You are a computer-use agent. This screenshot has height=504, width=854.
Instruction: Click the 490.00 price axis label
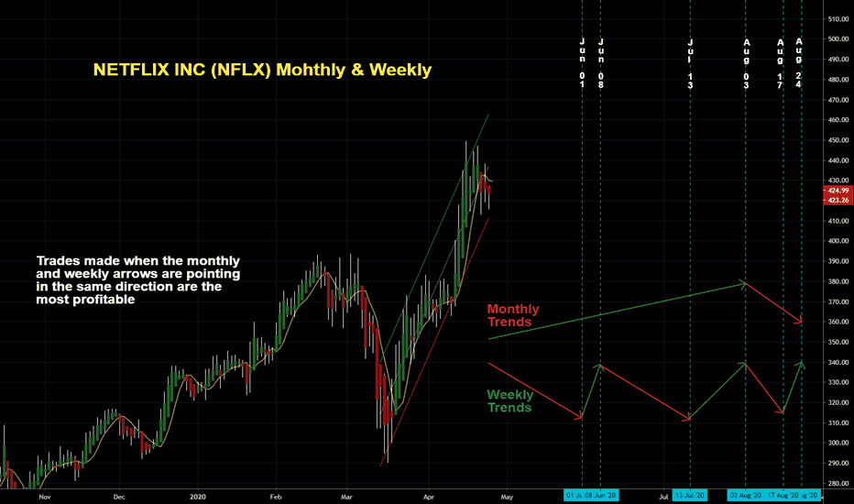(x=838, y=60)
